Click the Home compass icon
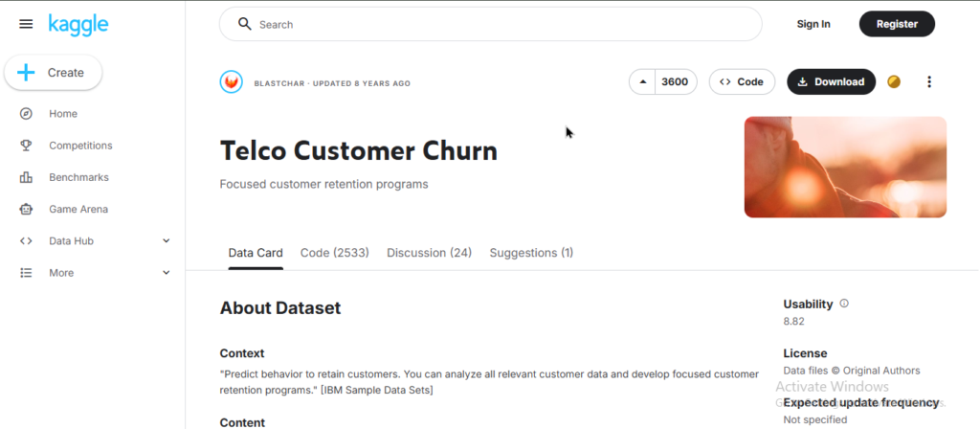The image size is (980, 429). click(x=26, y=114)
